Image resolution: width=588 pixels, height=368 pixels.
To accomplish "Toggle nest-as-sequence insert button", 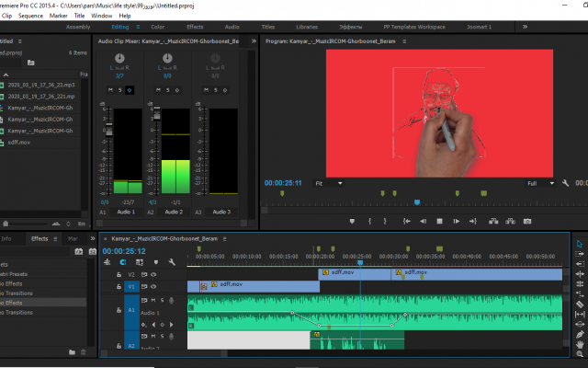I will [107, 262].
